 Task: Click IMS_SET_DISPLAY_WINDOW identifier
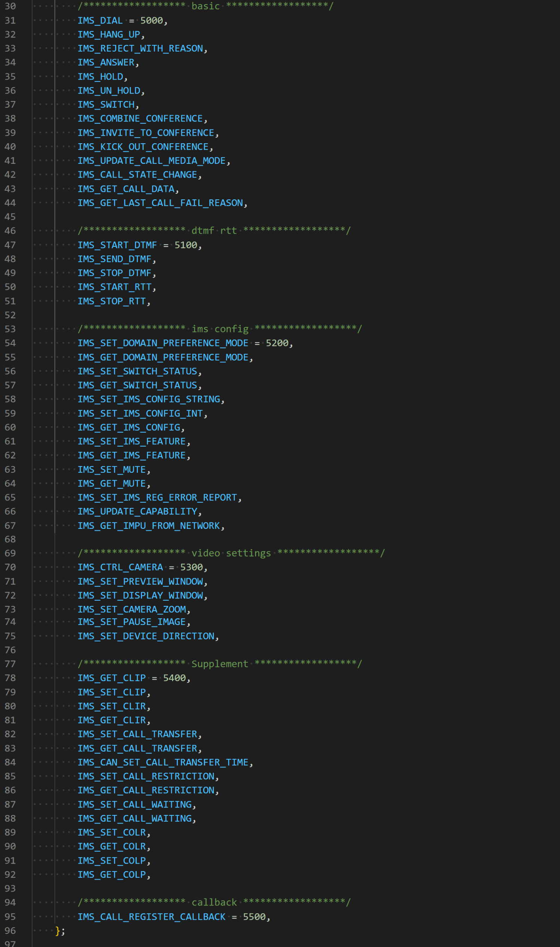coord(141,595)
